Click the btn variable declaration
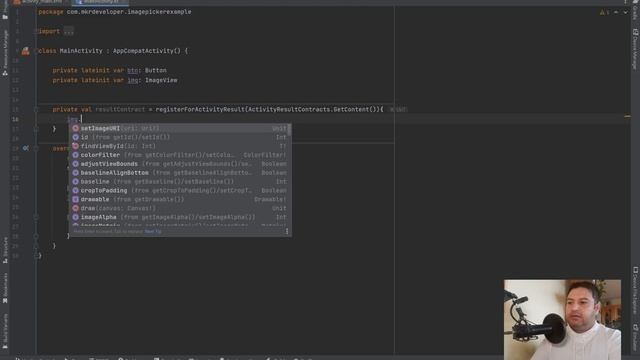 point(133,70)
